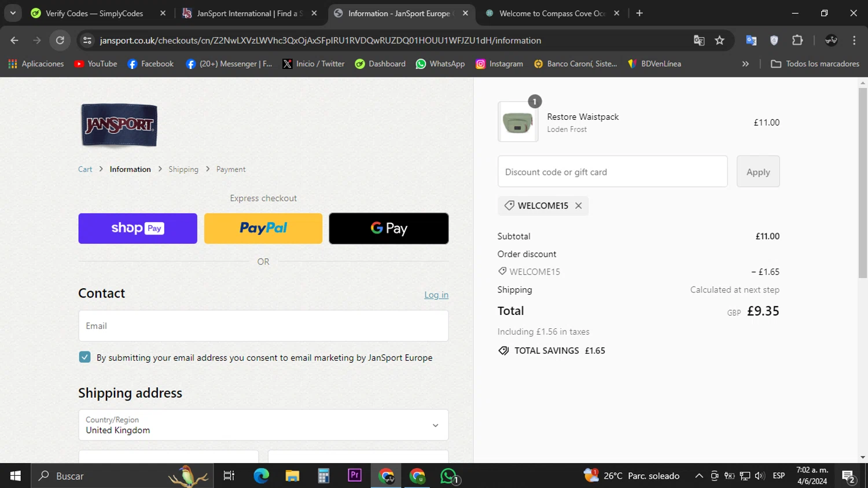868x488 pixels.
Task: Click the Log in link
Action: [x=436, y=295]
